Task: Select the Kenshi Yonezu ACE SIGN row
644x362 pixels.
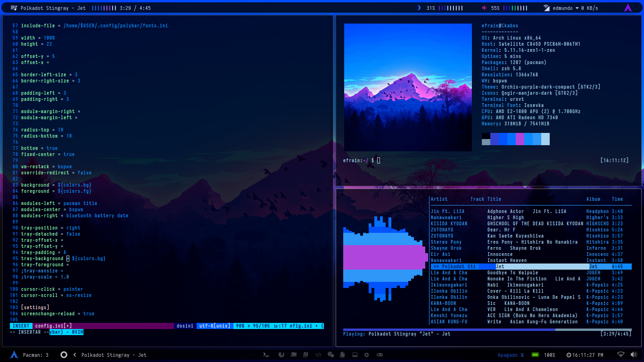Action: pyautogui.click(x=531, y=315)
